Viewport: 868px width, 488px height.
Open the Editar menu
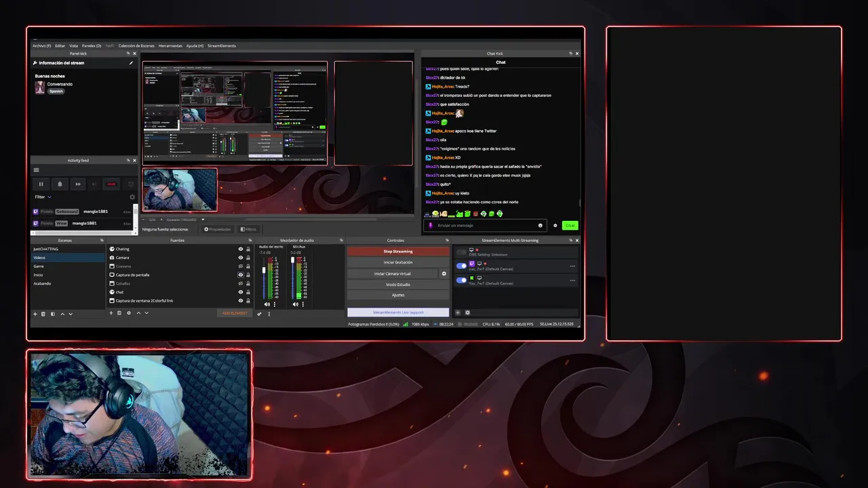pos(60,46)
